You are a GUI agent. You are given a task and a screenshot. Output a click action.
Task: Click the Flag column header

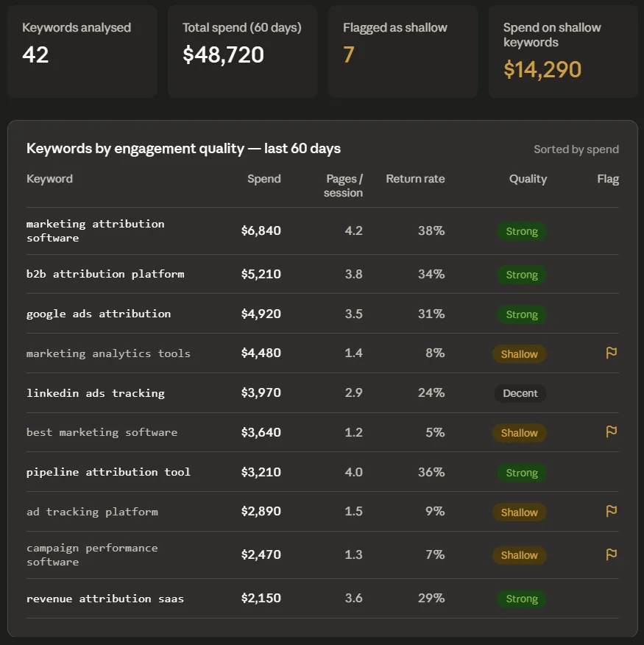608,179
